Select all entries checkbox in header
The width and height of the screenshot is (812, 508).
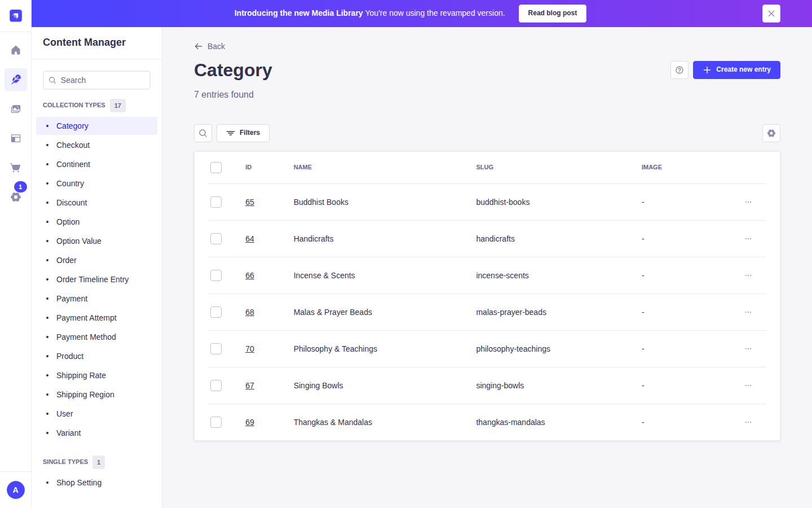pos(216,168)
